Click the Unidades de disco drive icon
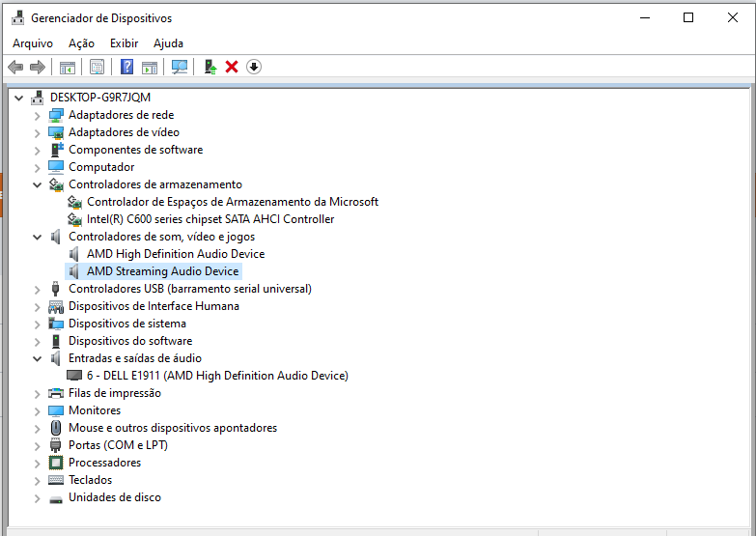The height and width of the screenshot is (536, 756). pyautogui.click(x=56, y=499)
